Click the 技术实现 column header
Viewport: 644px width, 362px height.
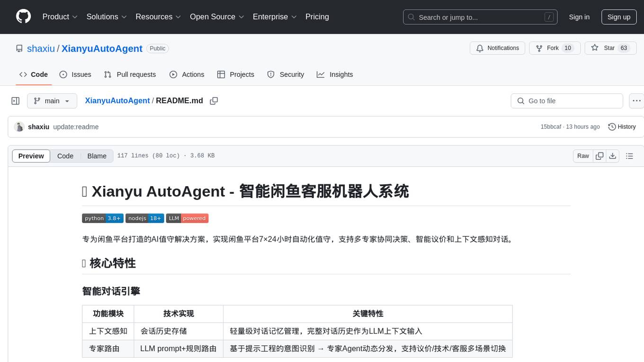pos(179,314)
